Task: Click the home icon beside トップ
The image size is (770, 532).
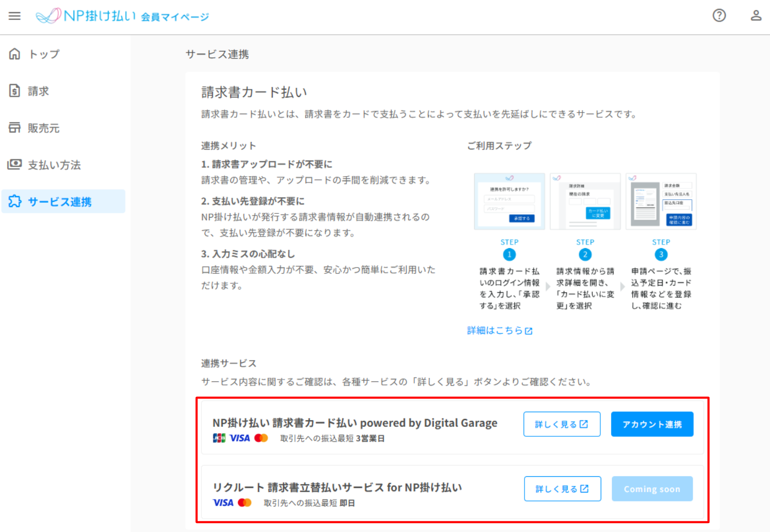Action: (x=15, y=54)
